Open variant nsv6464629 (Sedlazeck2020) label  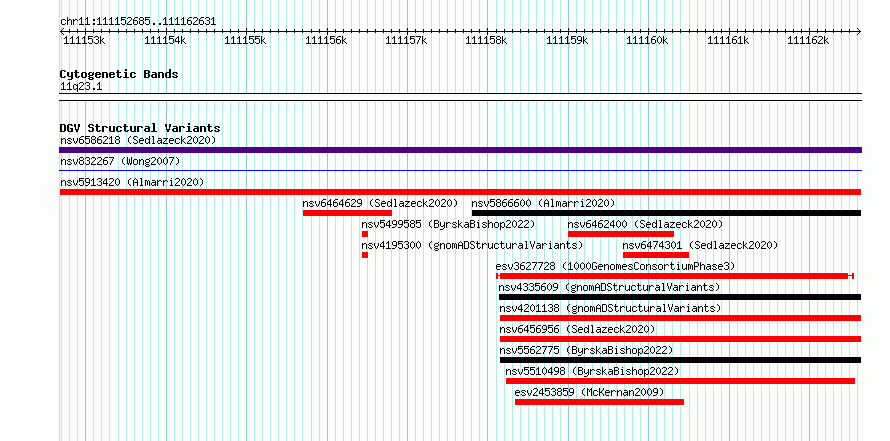click(380, 203)
